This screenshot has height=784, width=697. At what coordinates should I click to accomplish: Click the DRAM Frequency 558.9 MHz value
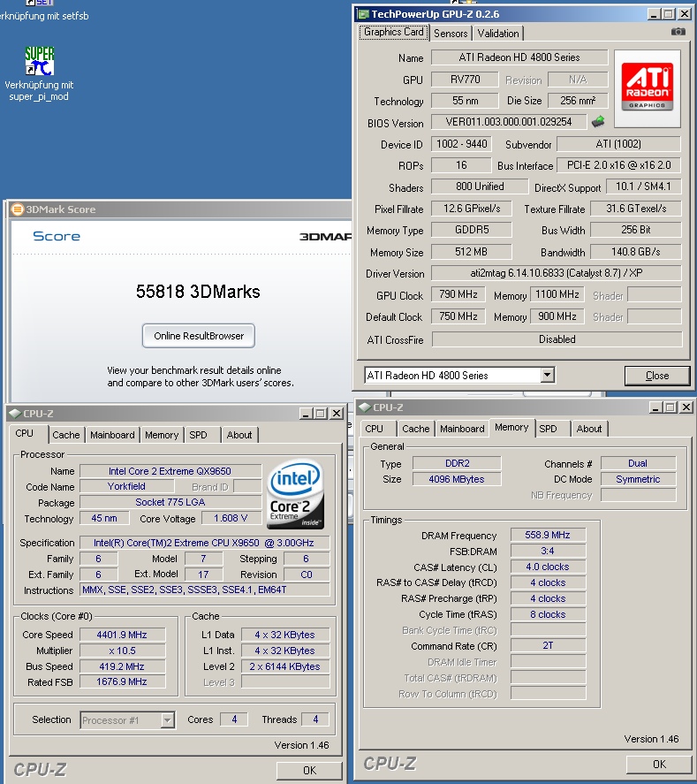(548, 535)
